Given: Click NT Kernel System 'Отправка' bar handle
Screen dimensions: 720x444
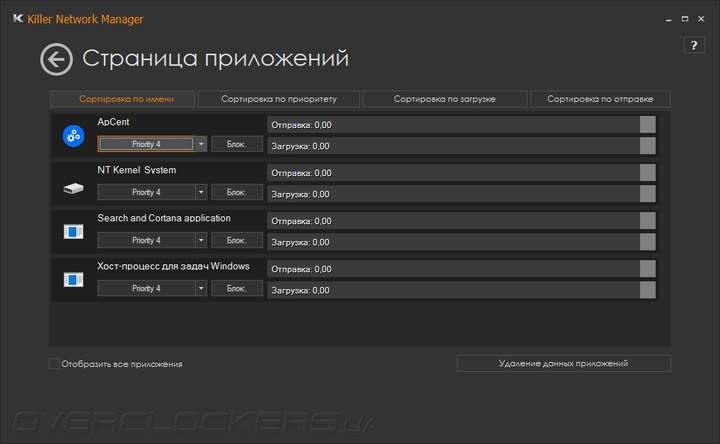Looking at the screenshot, I should point(647,173).
